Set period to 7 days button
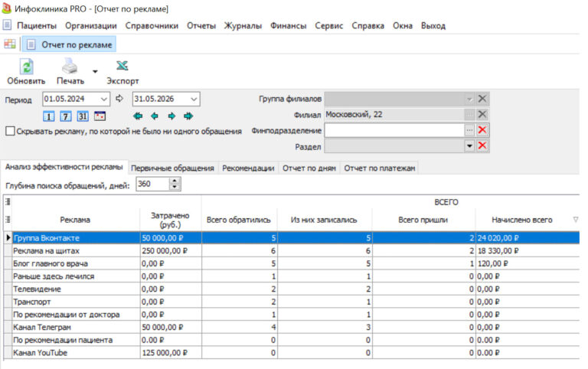The image size is (588, 369). point(66,116)
